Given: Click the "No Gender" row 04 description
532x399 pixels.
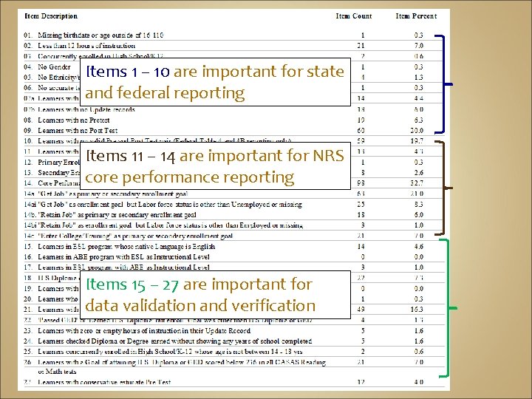Looking at the screenshot, I should (54, 66).
